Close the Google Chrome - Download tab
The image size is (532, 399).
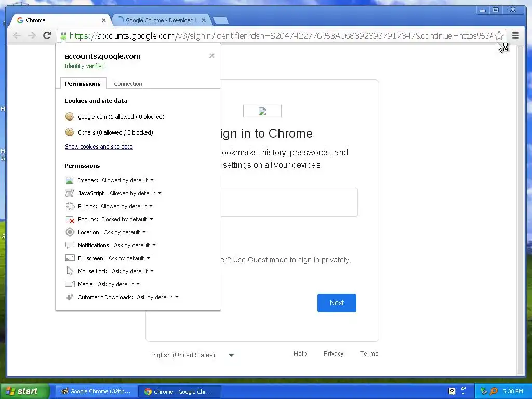(x=204, y=20)
